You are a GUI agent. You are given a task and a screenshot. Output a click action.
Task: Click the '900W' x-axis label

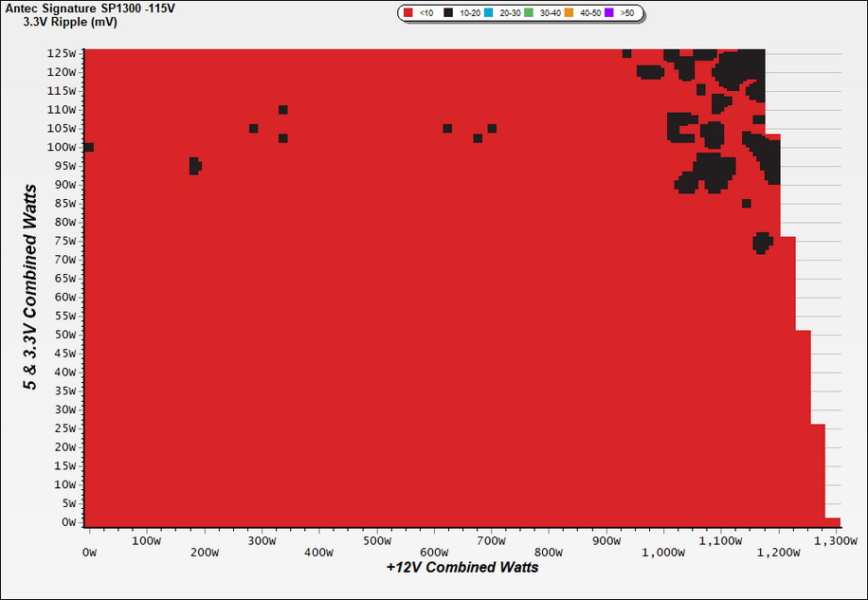[606, 541]
